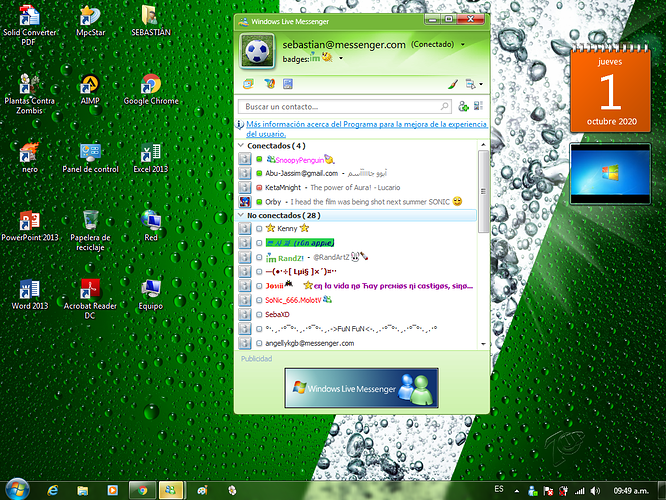This screenshot has width=666, height=500.
Task: Click the Windows Start orb
Action: coord(20,489)
